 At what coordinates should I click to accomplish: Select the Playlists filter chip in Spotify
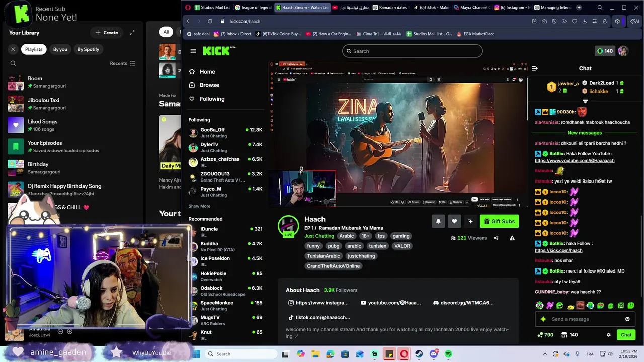pos(34,49)
